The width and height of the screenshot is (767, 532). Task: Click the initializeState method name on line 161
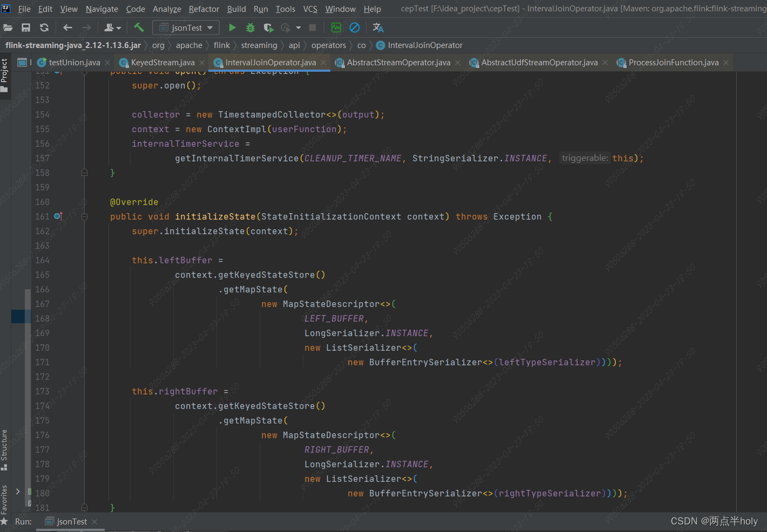(x=215, y=216)
